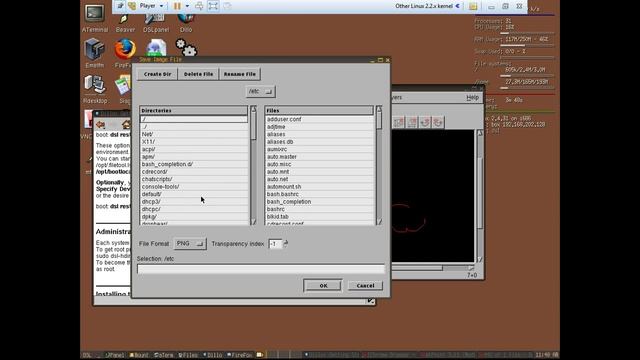
Task: Select the aliases.db file
Action: point(319,142)
